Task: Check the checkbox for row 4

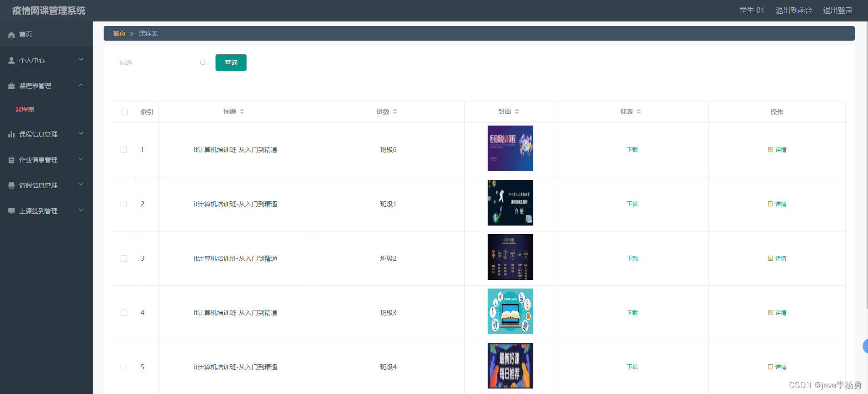Action: tap(124, 313)
